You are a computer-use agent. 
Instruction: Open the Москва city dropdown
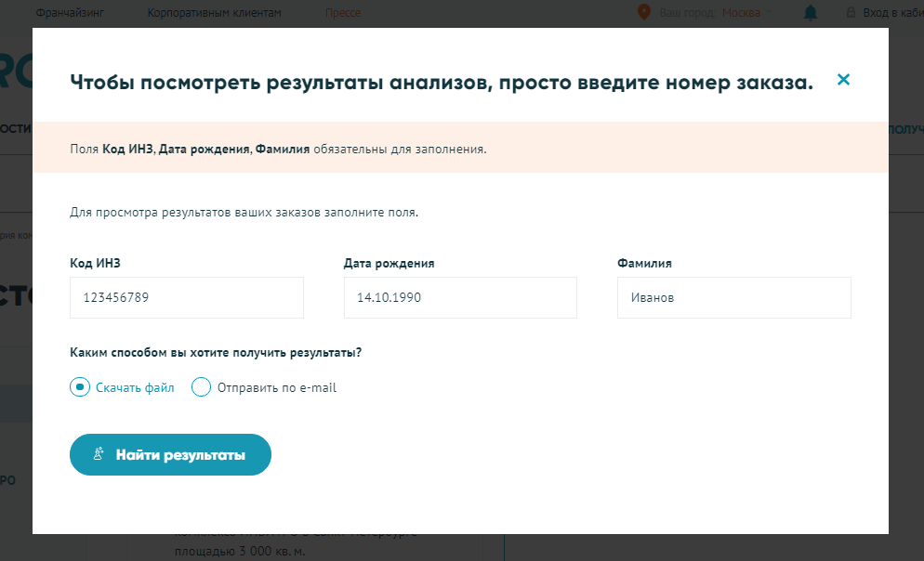click(x=746, y=12)
